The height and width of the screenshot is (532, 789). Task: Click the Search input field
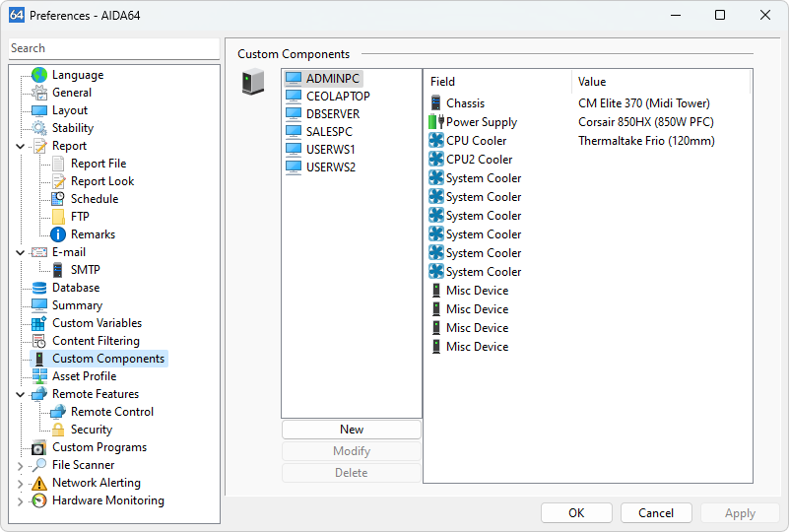114,48
